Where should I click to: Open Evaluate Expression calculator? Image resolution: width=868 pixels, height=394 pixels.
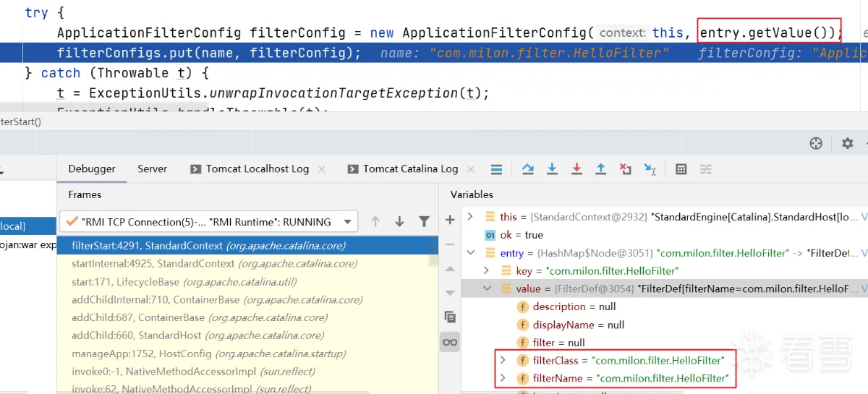681,169
